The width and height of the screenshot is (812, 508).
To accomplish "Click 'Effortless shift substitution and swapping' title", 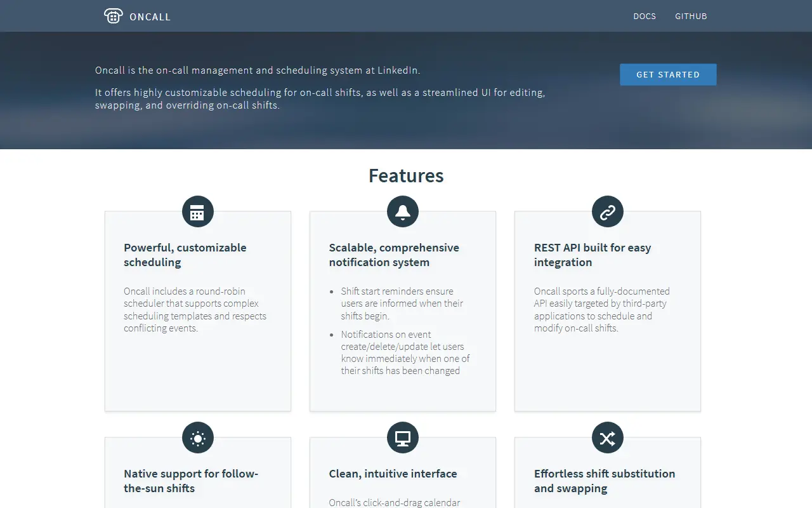I will coord(605,481).
